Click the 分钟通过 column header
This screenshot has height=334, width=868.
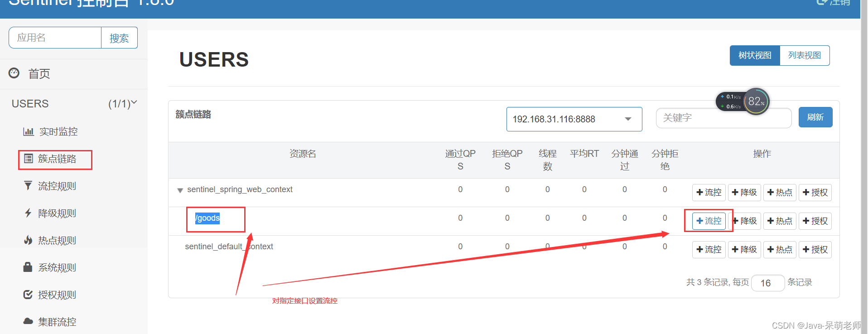(x=625, y=160)
